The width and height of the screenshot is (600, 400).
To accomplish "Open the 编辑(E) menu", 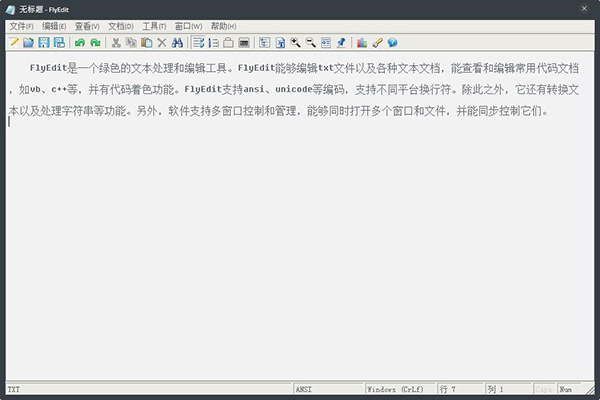I will click(x=54, y=26).
